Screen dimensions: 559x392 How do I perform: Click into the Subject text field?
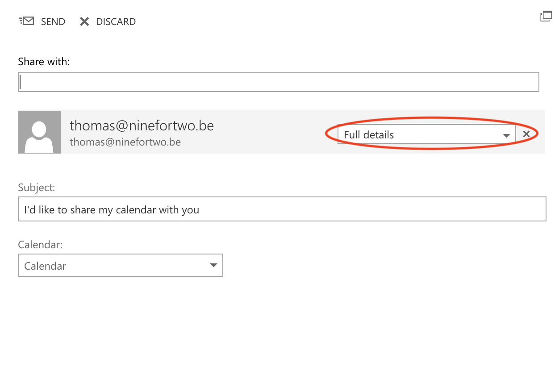tap(282, 209)
